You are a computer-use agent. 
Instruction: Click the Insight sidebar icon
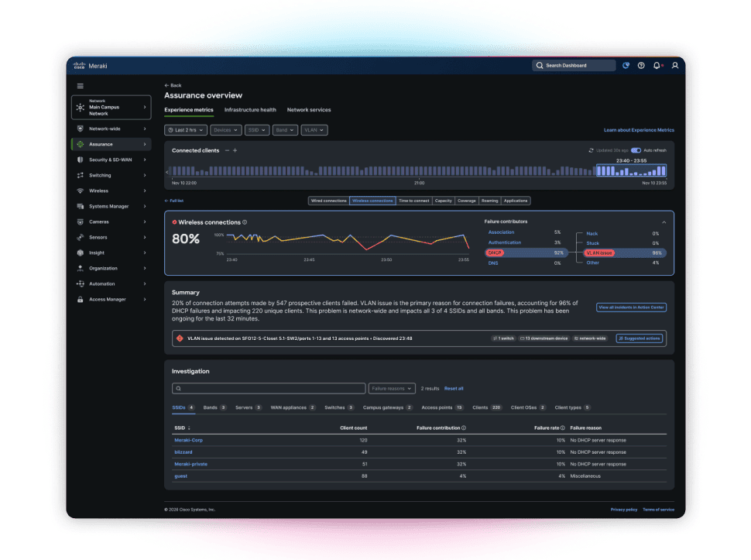click(x=81, y=253)
